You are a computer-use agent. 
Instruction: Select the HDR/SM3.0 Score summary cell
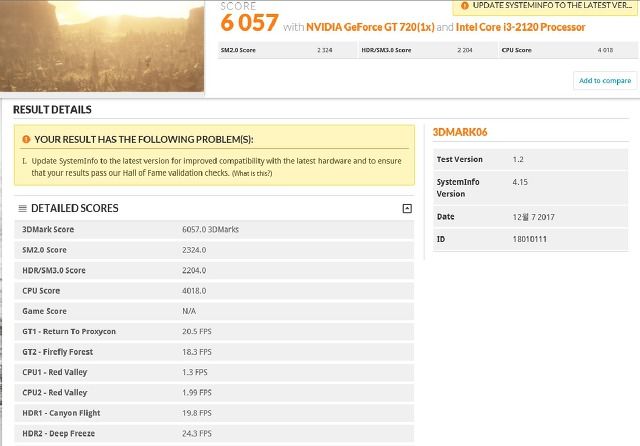click(x=428, y=50)
